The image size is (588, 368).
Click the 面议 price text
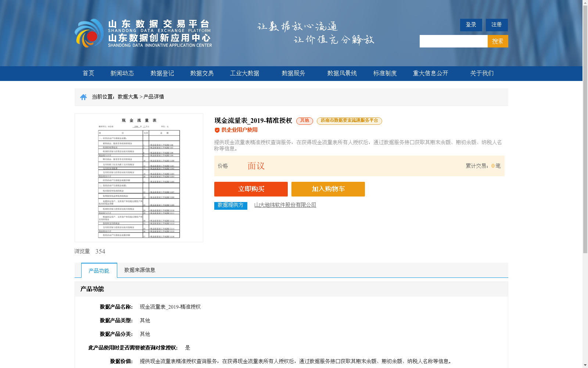pyautogui.click(x=256, y=166)
